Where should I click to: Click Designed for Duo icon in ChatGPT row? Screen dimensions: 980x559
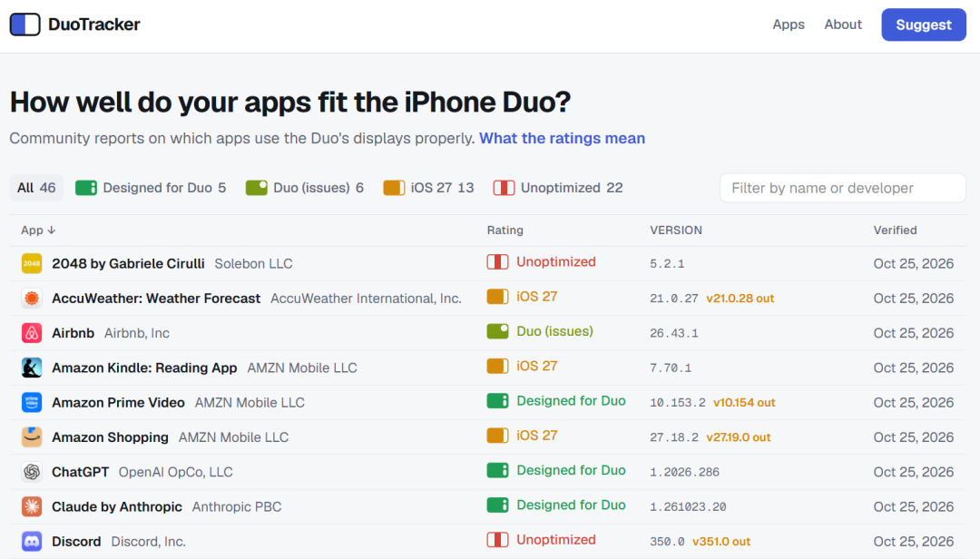click(x=497, y=470)
